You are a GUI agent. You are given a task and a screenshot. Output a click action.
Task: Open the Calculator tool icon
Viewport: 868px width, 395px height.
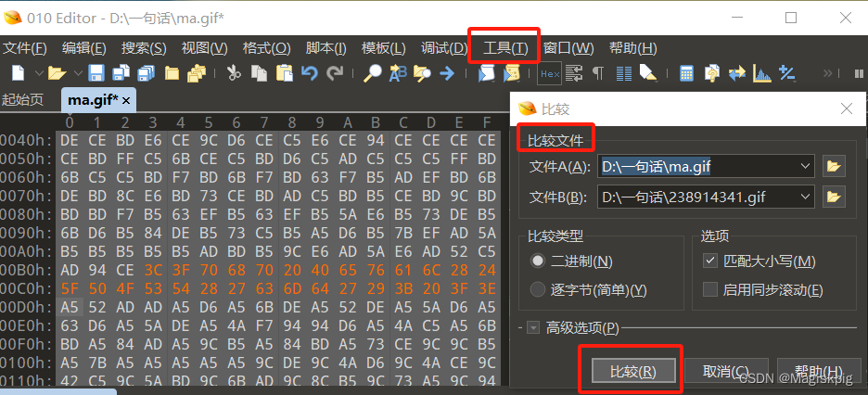click(686, 73)
